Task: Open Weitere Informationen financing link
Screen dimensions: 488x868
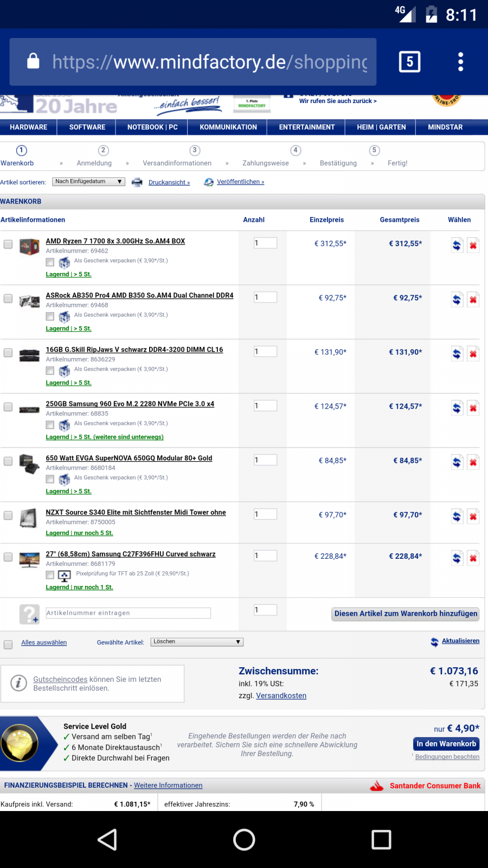Action: click(168, 785)
